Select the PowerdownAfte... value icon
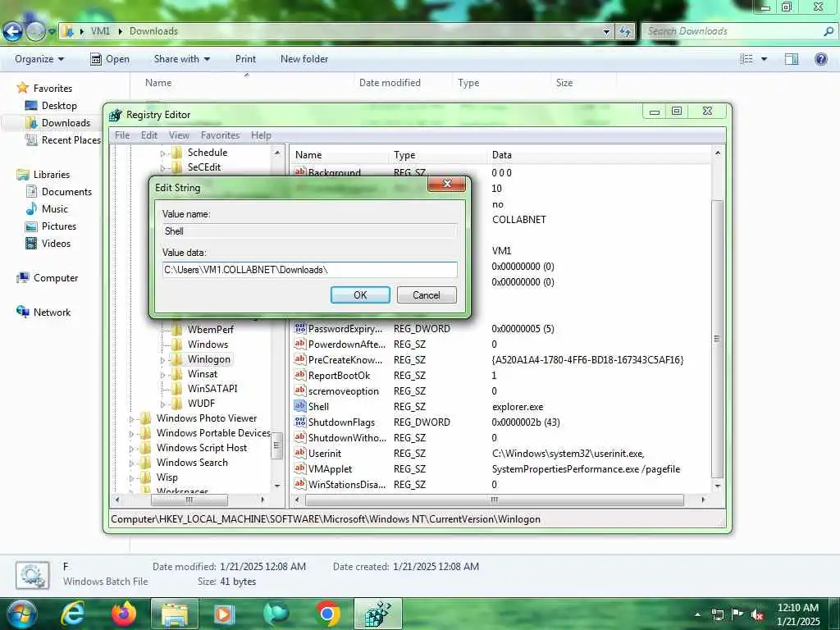Viewport: 840px width, 630px height. click(300, 344)
